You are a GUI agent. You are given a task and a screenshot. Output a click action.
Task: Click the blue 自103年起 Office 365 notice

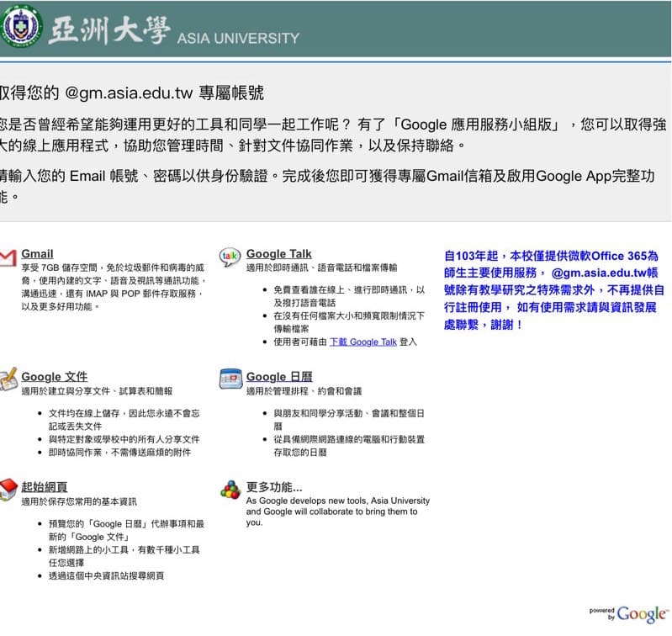554,290
